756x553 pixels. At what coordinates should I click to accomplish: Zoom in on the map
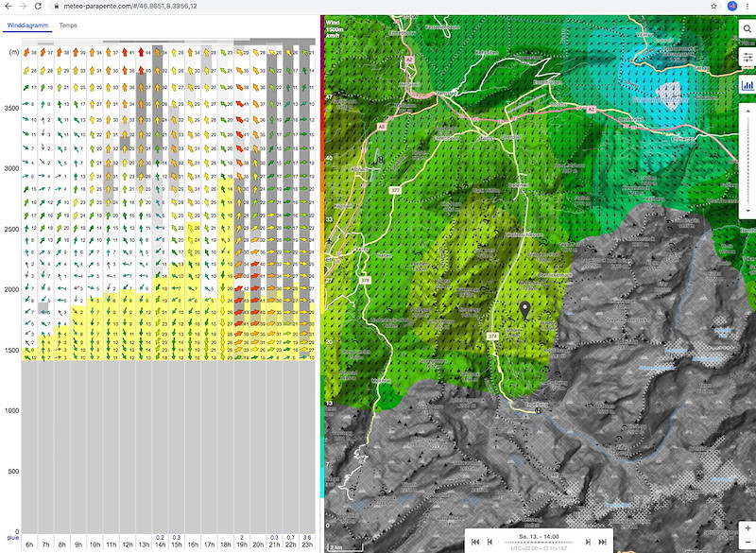pyautogui.click(x=747, y=528)
